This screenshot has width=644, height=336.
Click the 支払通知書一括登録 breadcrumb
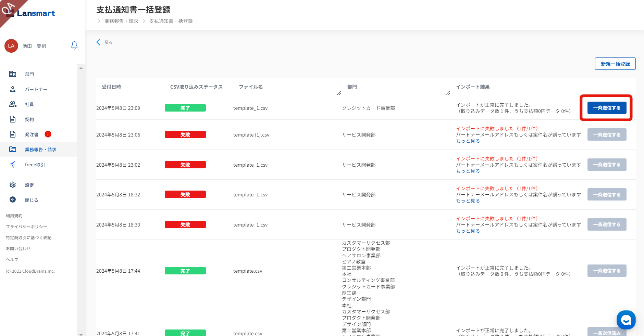171,21
